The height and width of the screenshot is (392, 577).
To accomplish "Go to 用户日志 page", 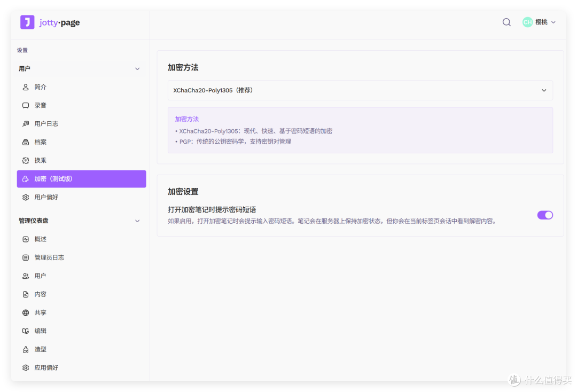I will click(81, 124).
